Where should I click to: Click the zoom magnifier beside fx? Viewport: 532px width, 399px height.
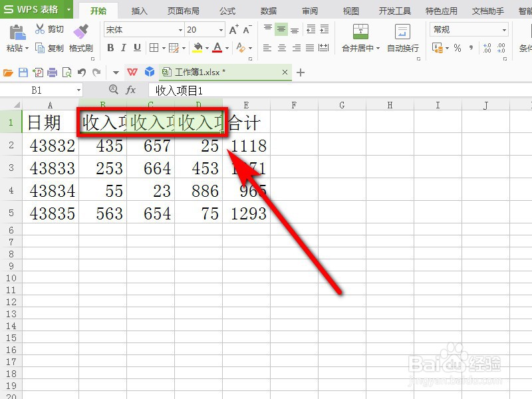tap(113, 90)
